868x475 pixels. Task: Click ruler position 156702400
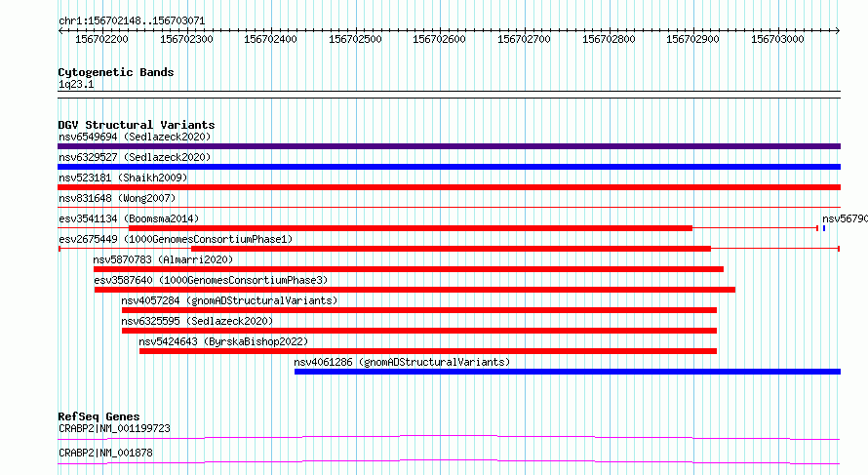click(271, 39)
